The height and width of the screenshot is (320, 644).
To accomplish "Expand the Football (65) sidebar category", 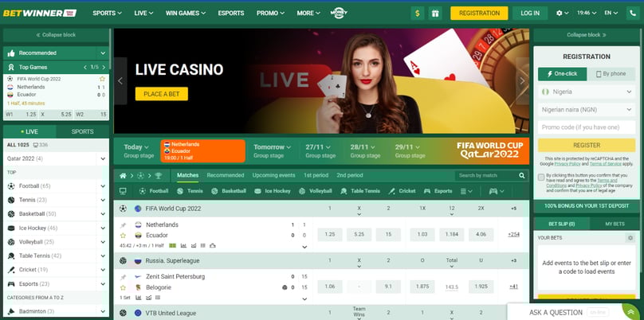I will tap(103, 186).
